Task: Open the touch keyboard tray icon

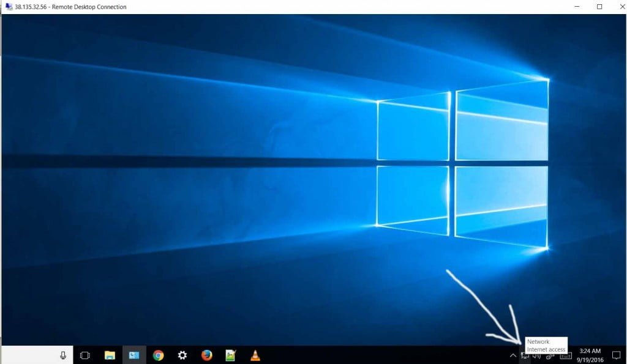Action: [565, 355]
